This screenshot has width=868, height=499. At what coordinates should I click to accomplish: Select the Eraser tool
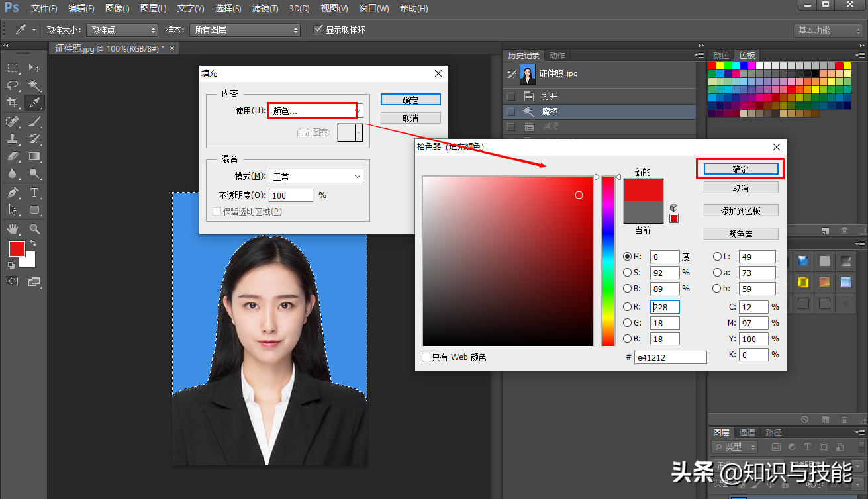click(x=13, y=156)
